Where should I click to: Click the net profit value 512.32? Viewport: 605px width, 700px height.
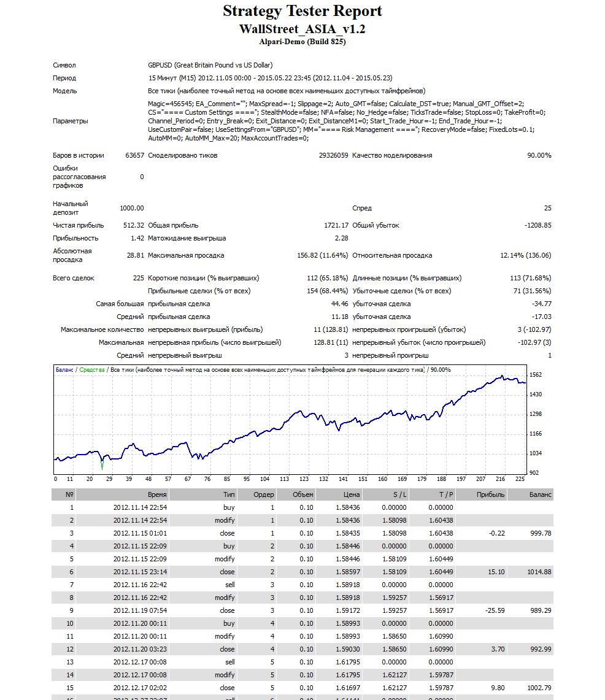click(134, 225)
